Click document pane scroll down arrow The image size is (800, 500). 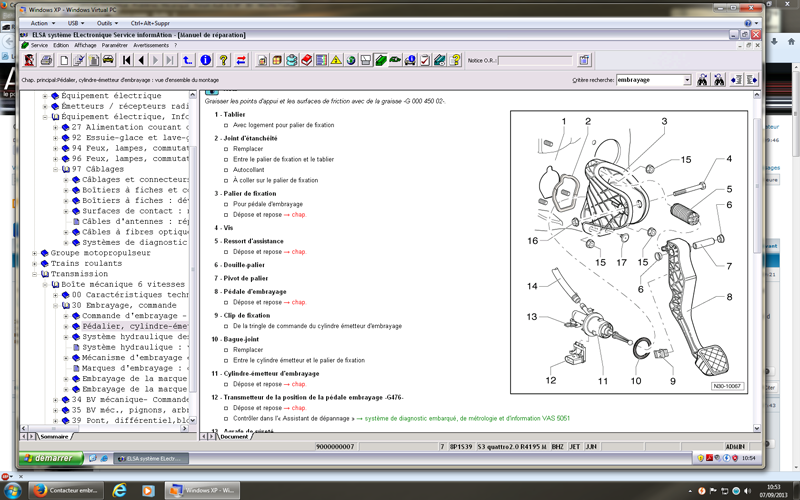757,429
